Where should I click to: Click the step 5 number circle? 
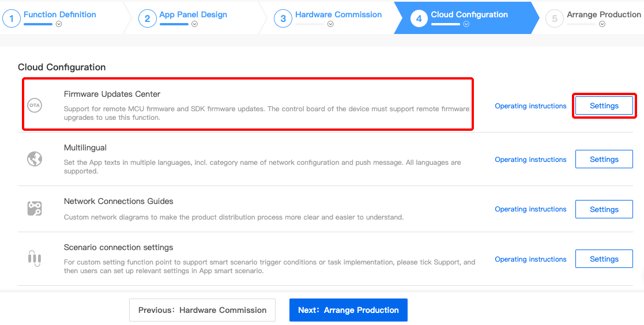(555, 18)
